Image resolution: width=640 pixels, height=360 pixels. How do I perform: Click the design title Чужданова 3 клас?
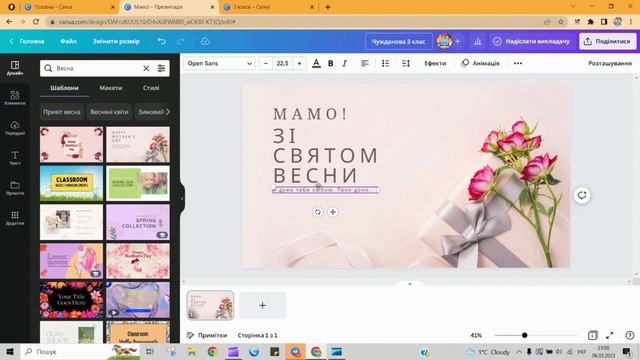coord(398,41)
